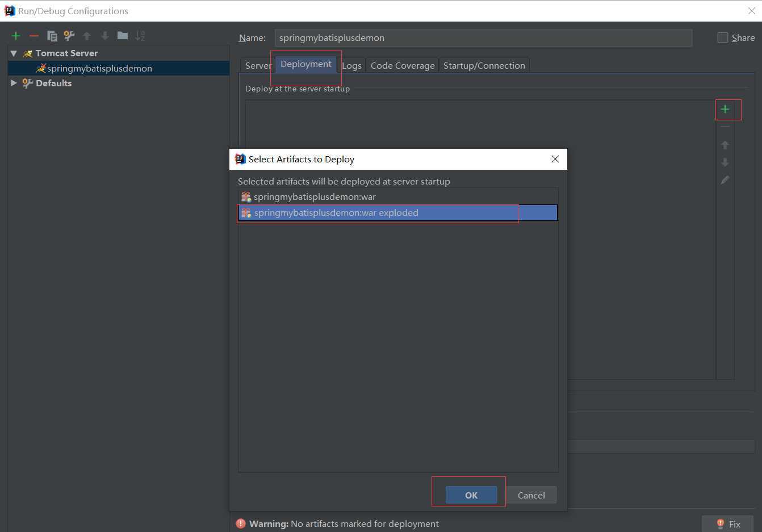The width and height of the screenshot is (762, 532).
Task: Select springmybatisplusdemon:war exploded artifact
Action: (x=398, y=213)
